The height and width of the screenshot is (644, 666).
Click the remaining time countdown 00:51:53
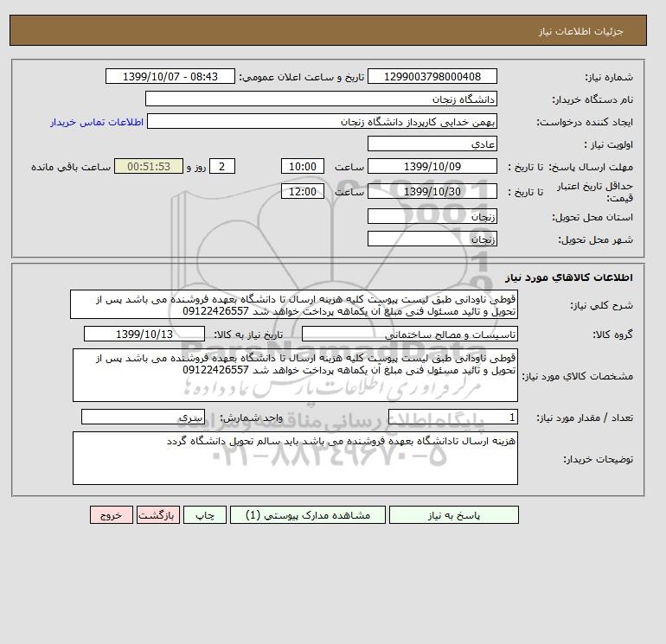[x=149, y=167]
